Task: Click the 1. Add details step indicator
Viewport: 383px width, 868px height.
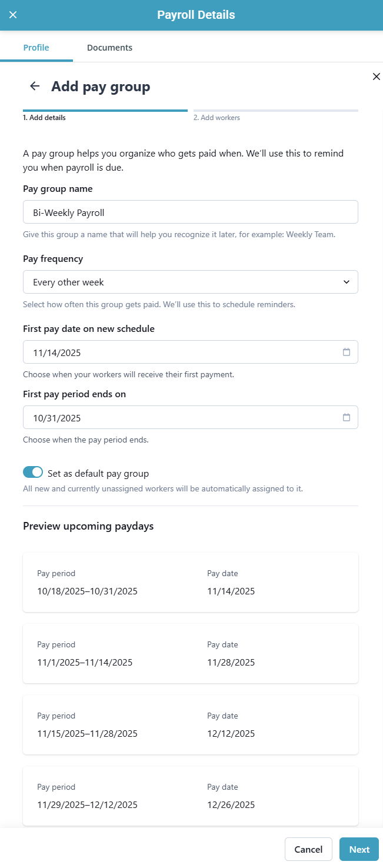Action: (45, 118)
